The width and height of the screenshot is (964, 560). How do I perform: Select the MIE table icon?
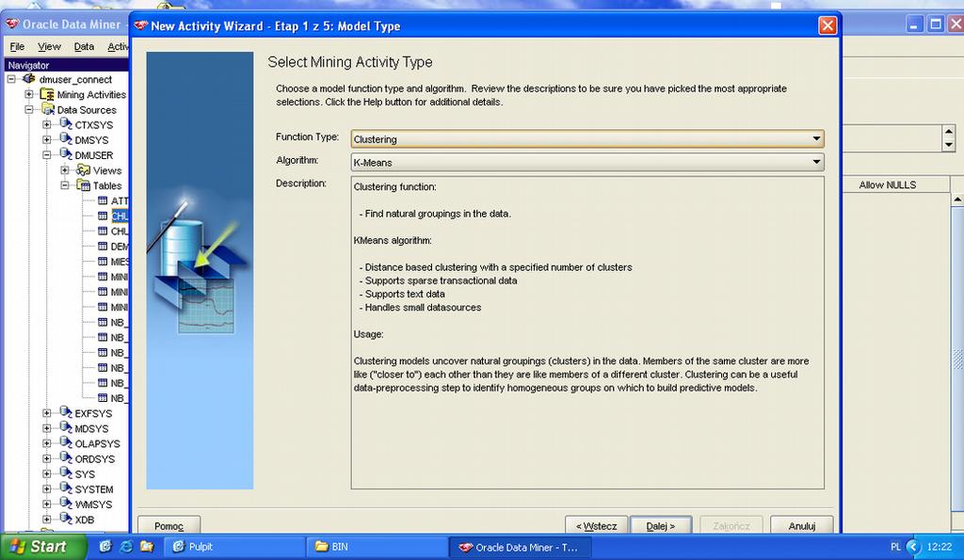103,262
